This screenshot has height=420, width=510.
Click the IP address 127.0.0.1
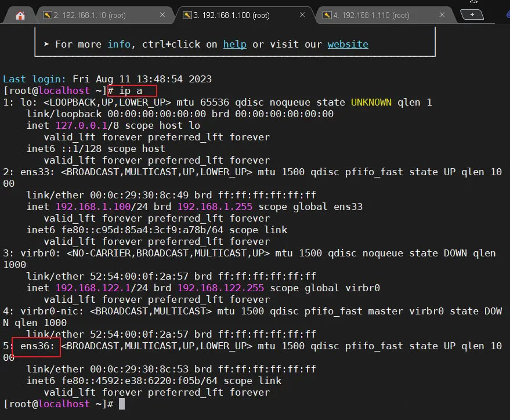(x=81, y=125)
